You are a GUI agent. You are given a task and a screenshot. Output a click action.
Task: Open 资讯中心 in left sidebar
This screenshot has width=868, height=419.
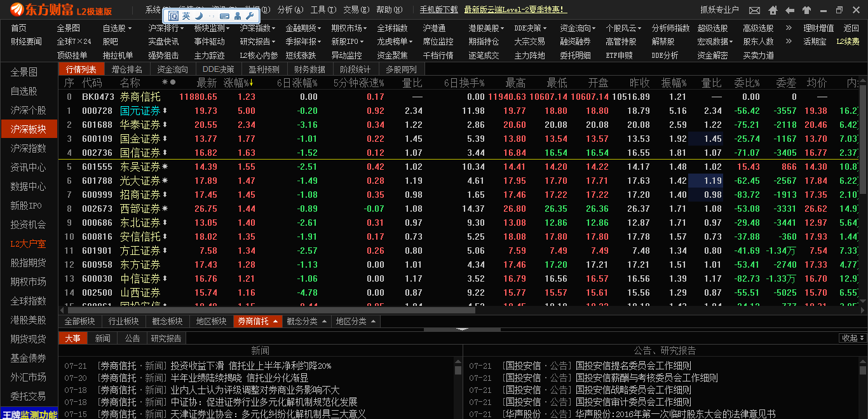[x=28, y=168]
